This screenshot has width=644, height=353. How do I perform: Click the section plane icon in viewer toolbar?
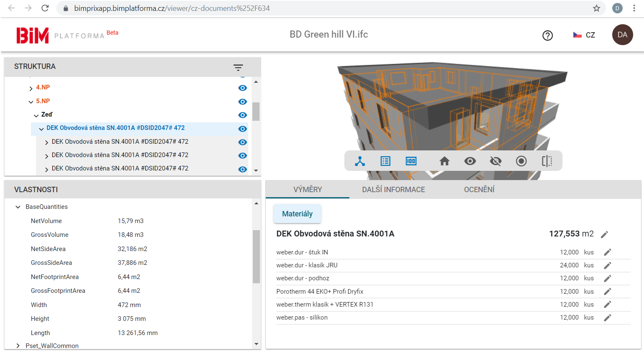pos(547,161)
